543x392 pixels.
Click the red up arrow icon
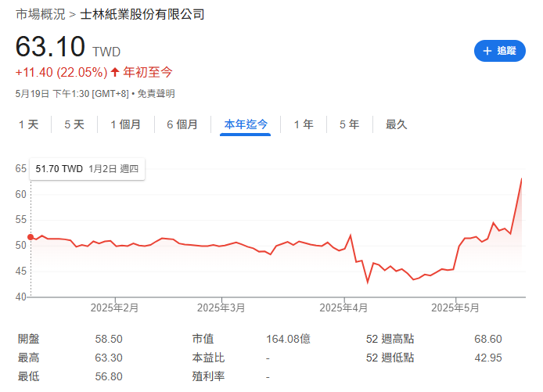click(115, 72)
